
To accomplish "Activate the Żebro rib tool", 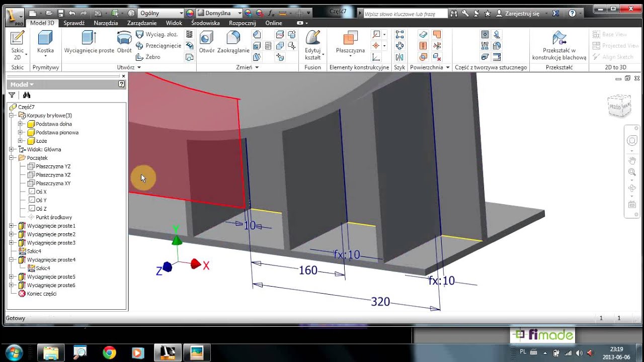I will click(148, 57).
